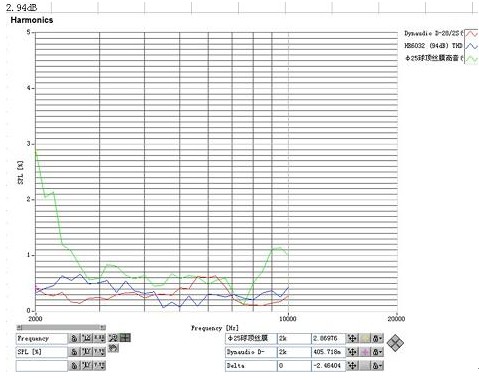
Task: Click the lock icon in the empty third axis row
Action: click(74, 366)
